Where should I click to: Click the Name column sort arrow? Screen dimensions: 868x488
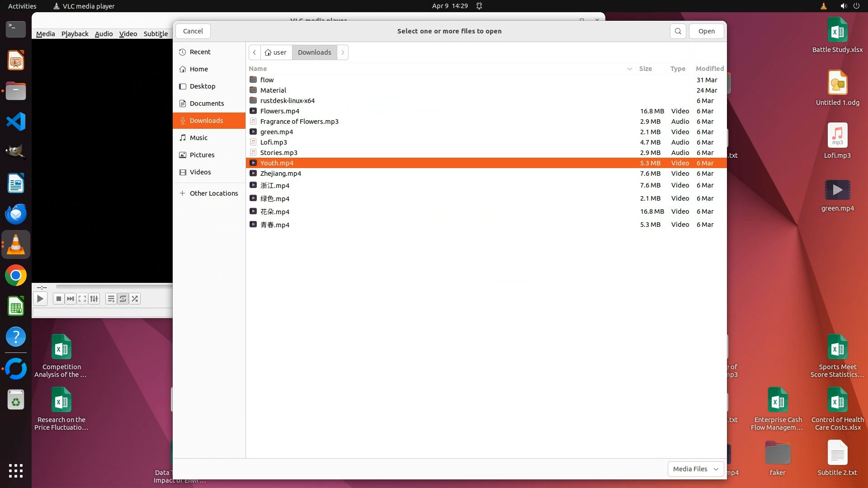[629, 69]
